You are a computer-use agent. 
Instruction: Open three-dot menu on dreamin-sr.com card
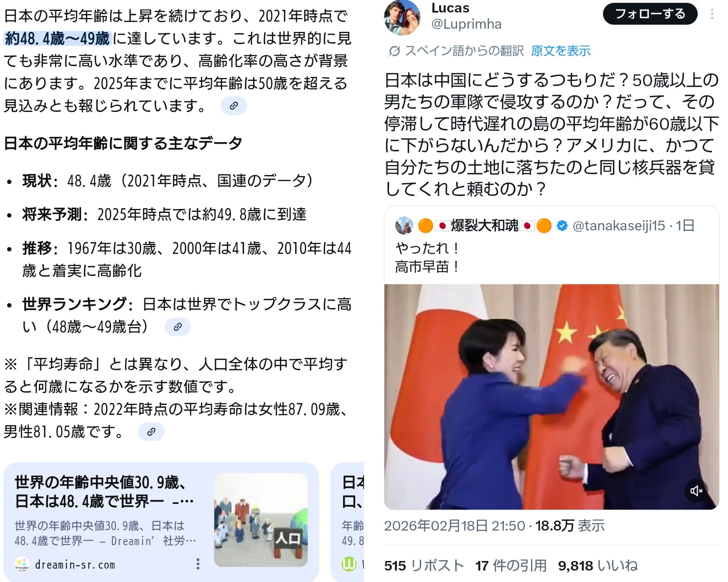coord(198,564)
